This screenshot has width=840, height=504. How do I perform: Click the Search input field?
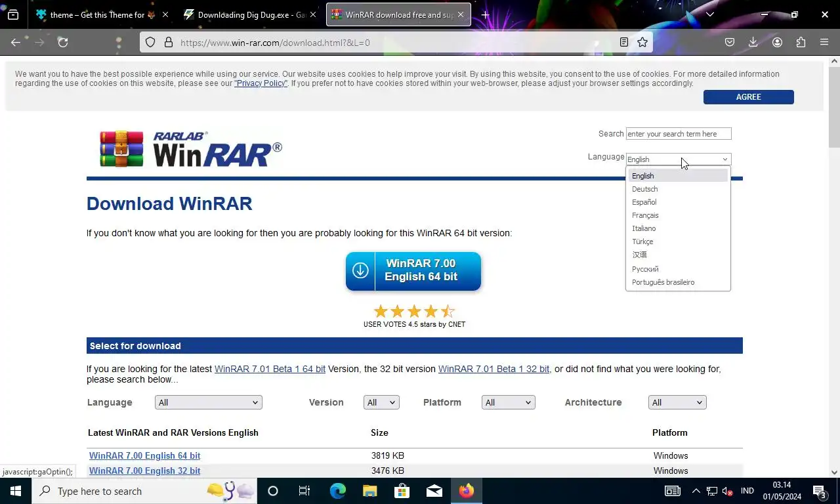tap(679, 134)
